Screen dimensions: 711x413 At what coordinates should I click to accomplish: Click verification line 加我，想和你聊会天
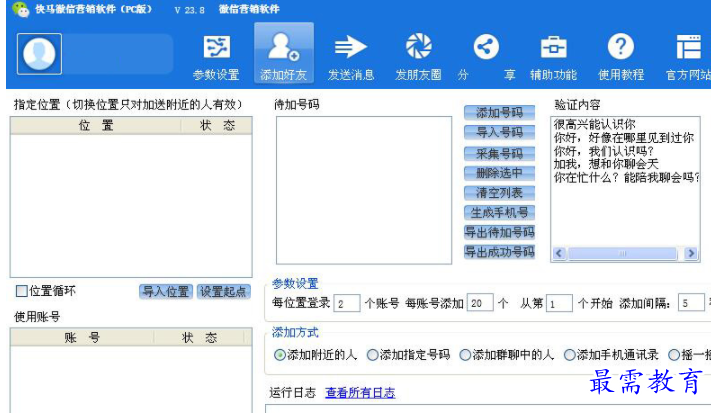[606, 164]
